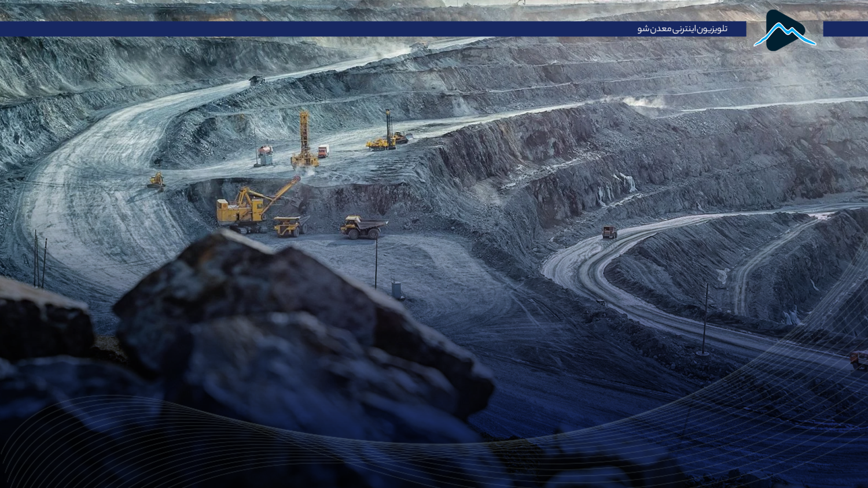The width and height of the screenshot is (868, 488).
Task: Click the dark blue banner bar left section
Action: point(289,29)
